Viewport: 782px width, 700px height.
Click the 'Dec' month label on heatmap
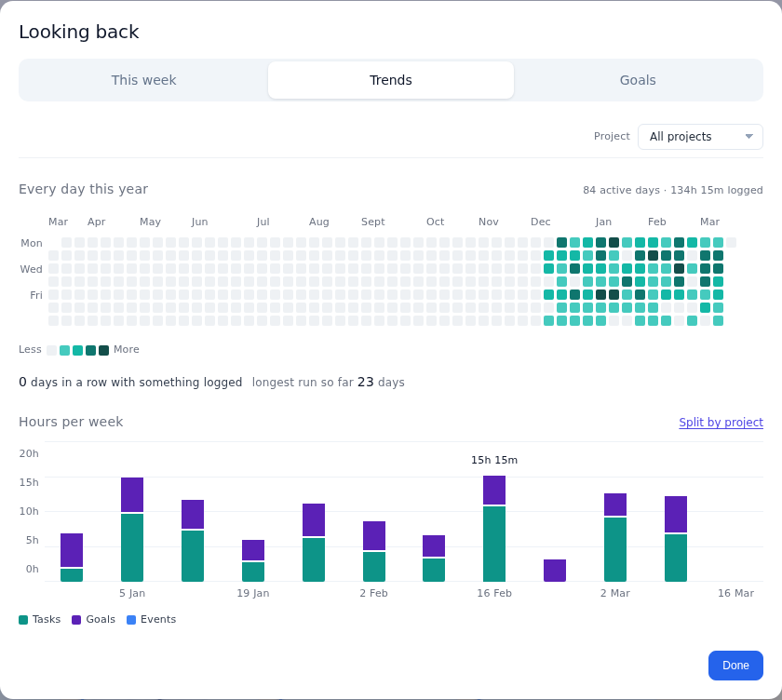[541, 222]
